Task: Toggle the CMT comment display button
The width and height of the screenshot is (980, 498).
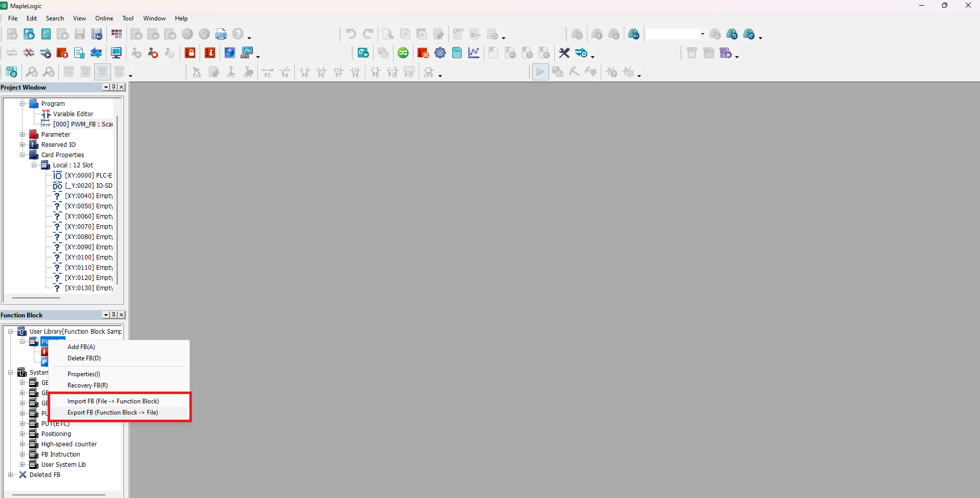Action: tap(102, 72)
